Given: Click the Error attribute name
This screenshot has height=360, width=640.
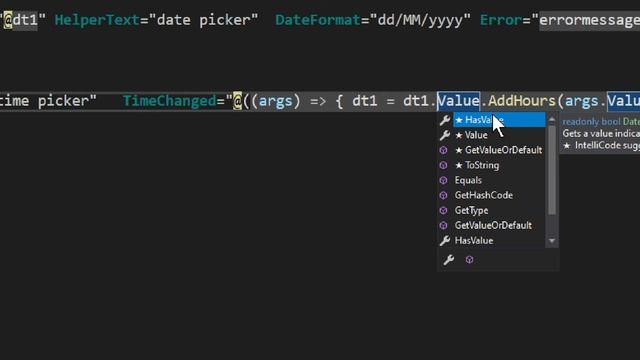Looking at the screenshot, I should [x=501, y=20].
